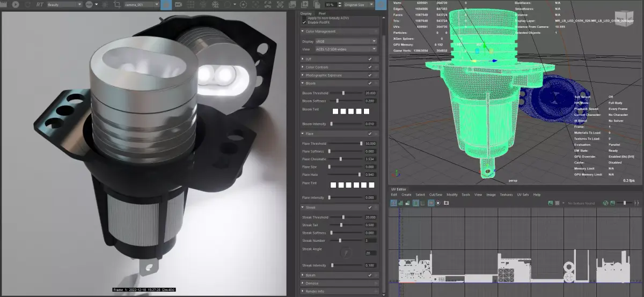The width and height of the screenshot is (644, 297).
Task: Click the first Flare Tint swatch
Action: 334,185
